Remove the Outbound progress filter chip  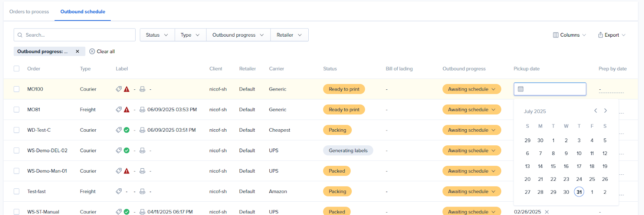[x=77, y=52]
